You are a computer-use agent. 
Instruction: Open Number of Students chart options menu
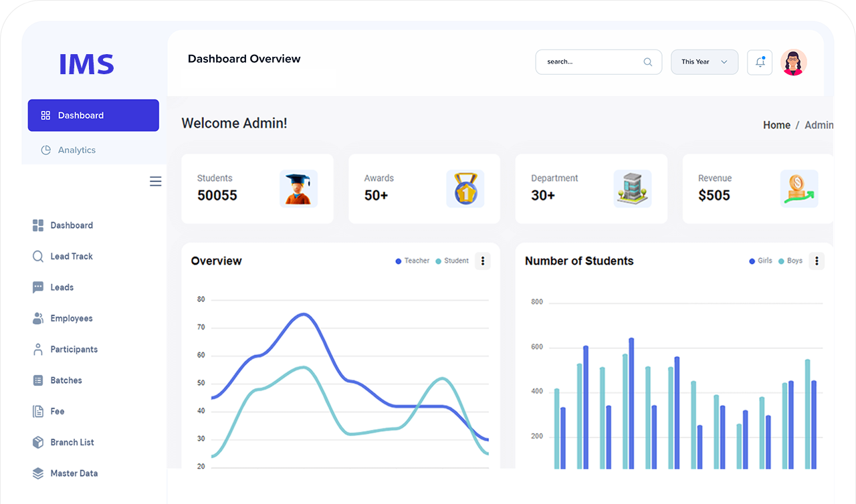click(x=816, y=261)
